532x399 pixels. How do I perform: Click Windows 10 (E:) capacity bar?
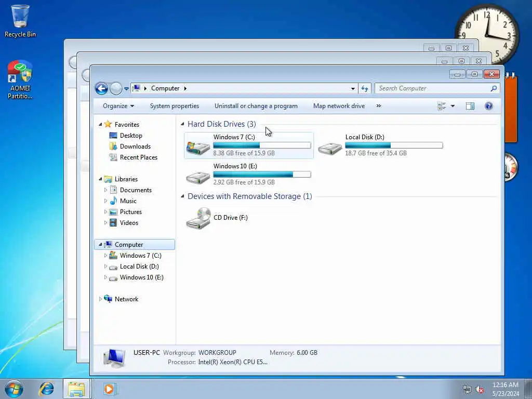[262, 175]
